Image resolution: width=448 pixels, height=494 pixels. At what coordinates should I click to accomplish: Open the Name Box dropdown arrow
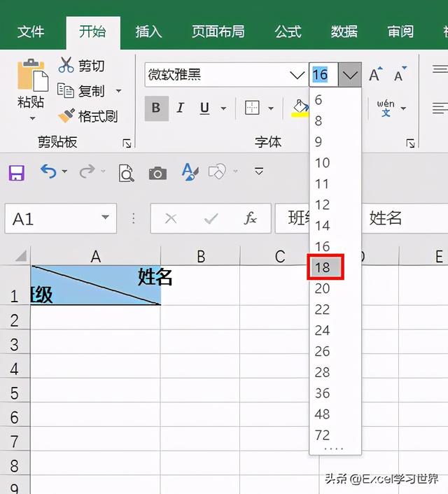[x=105, y=217]
